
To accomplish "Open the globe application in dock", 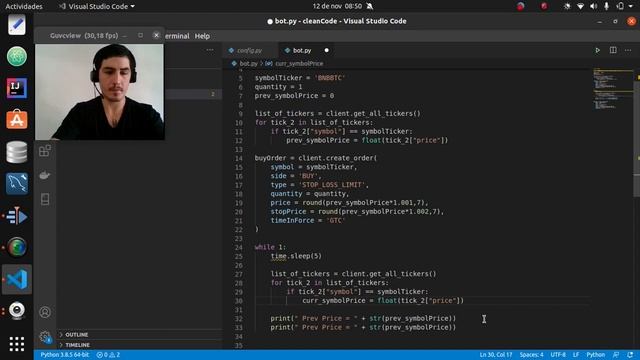I will coord(17,247).
